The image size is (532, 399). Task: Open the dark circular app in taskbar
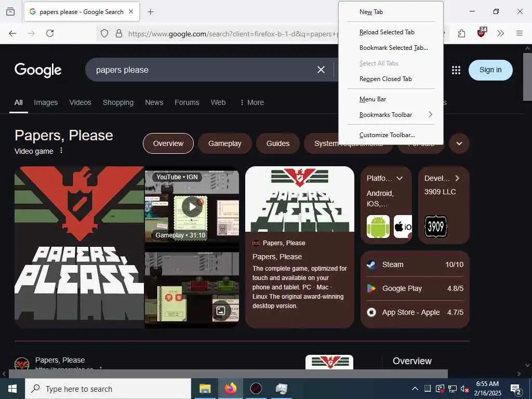[x=256, y=389]
